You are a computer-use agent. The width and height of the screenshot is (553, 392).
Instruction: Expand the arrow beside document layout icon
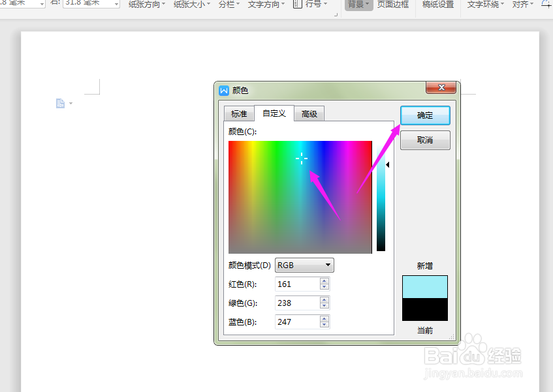(71, 104)
